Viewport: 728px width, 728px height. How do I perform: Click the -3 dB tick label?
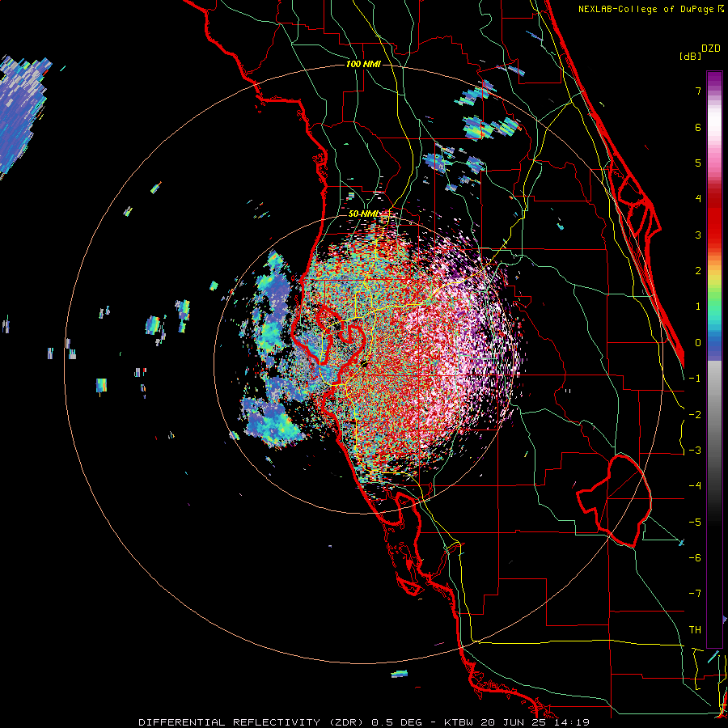tap(695, 451)
